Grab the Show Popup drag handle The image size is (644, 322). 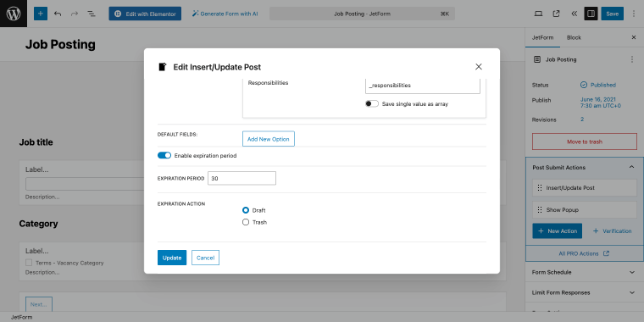[x=539, y=210]
